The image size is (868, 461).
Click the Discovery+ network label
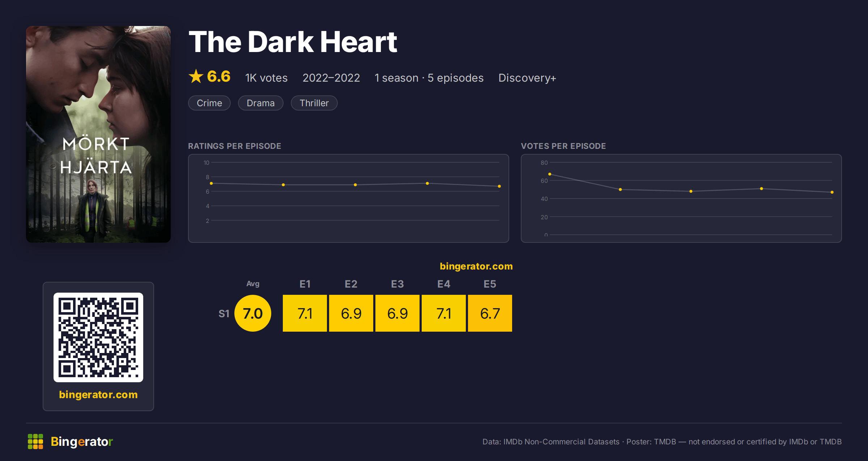pos(527,78)
